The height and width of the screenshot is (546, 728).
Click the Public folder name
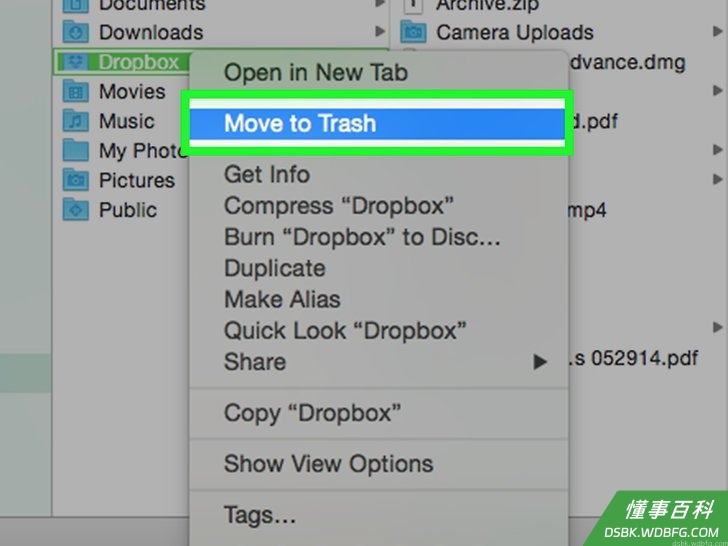[128, 210]
